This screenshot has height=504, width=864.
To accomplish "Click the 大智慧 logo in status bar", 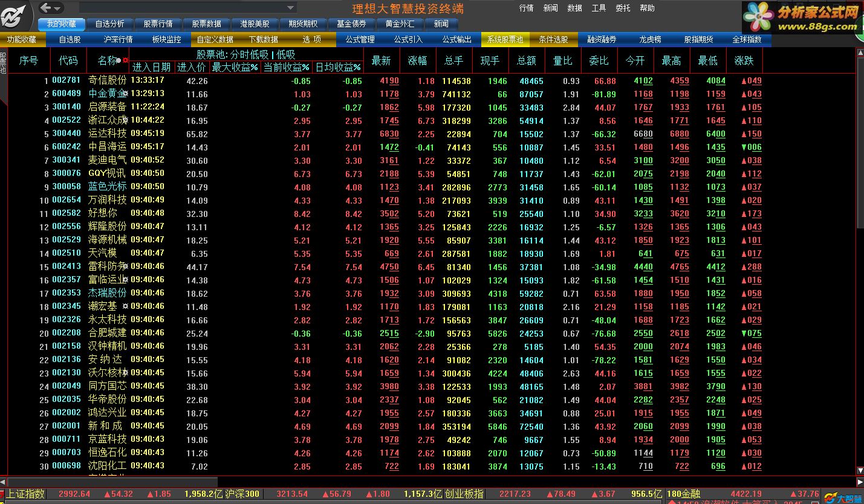I will click(x=843, y=498).
